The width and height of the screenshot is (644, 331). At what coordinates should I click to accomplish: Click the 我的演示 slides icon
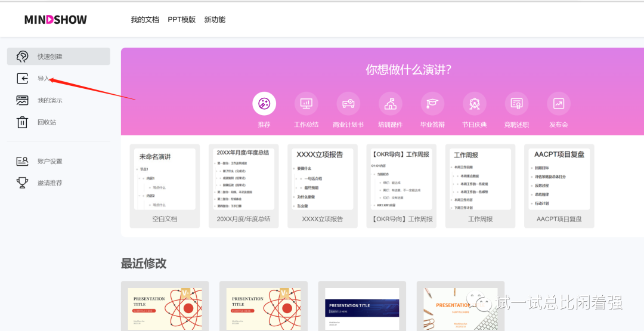click(x=22, y=100)
